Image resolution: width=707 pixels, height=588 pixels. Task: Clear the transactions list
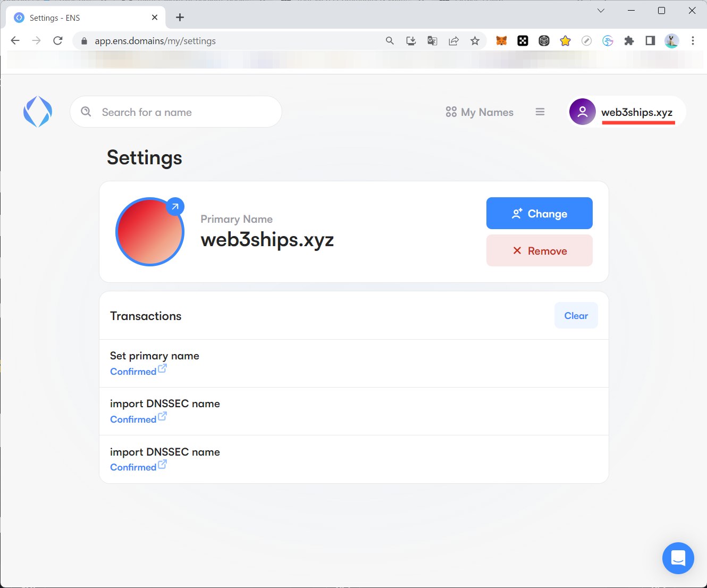point(576,316)
